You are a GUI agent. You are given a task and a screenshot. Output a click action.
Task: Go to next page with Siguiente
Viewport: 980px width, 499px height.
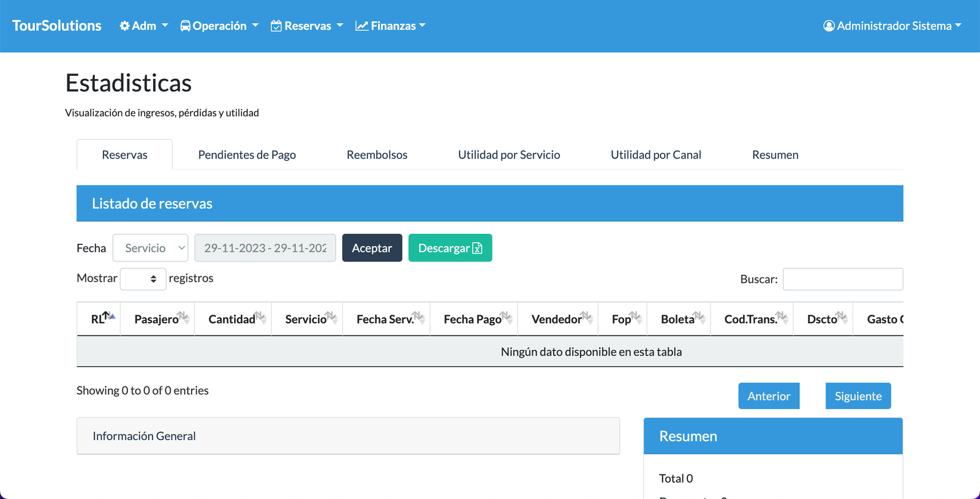coord(858,396)
